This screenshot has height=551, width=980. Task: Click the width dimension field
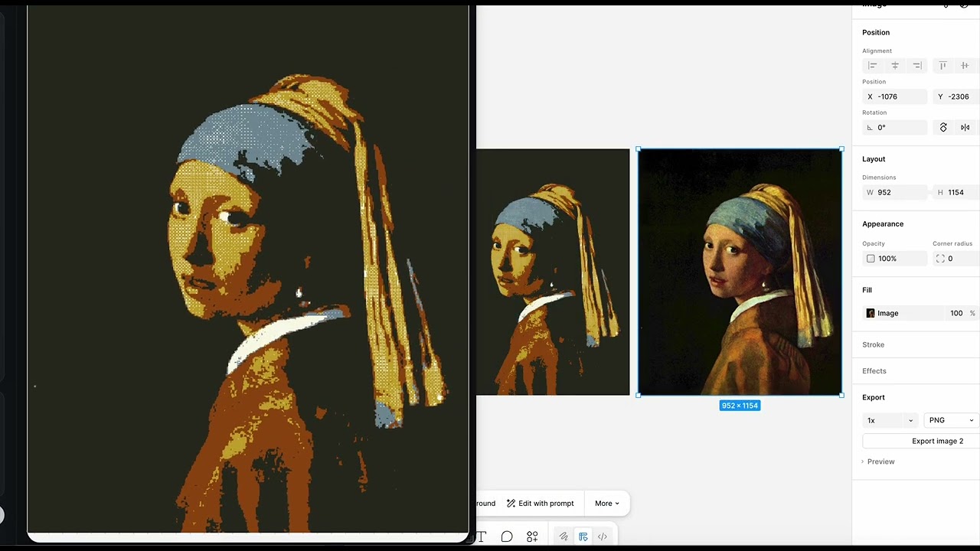(x=895, y=192)
